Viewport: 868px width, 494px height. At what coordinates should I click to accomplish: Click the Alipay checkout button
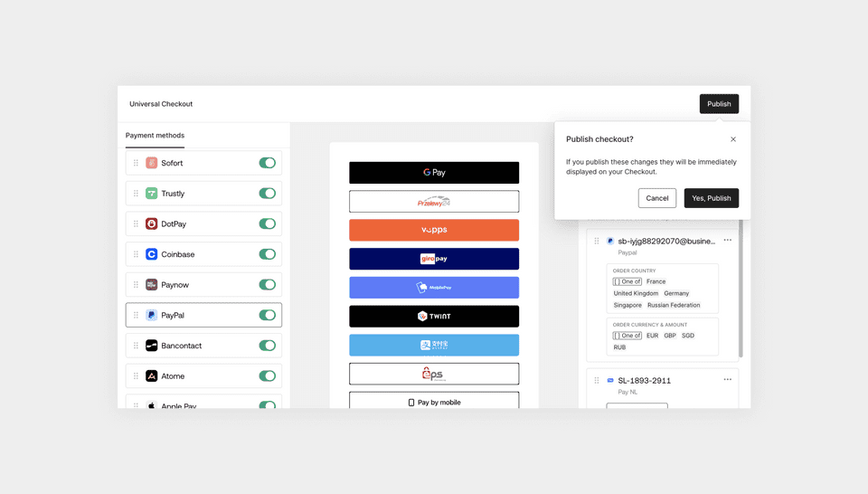point(434,345)
